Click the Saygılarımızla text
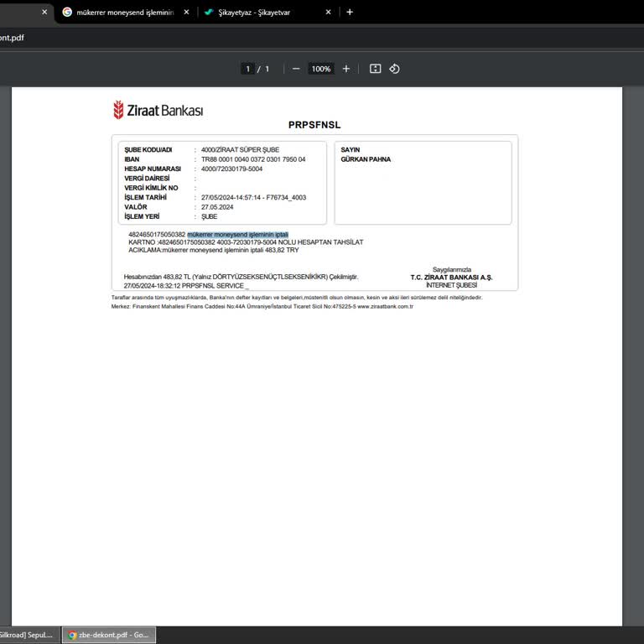This screenshot has width=644, height=644. point(452,270)
